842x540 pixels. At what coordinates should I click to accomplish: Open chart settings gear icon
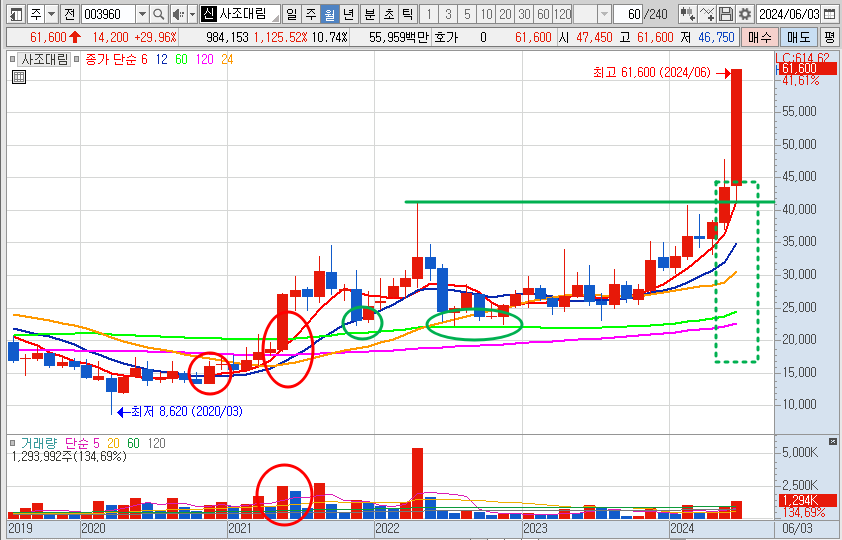tap(744, 14)
